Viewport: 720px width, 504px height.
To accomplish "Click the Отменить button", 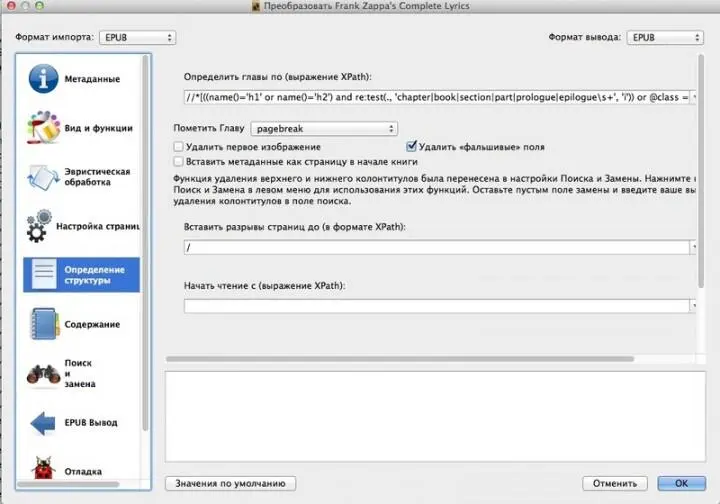I will pyautogui.click(x=615, y=483).
